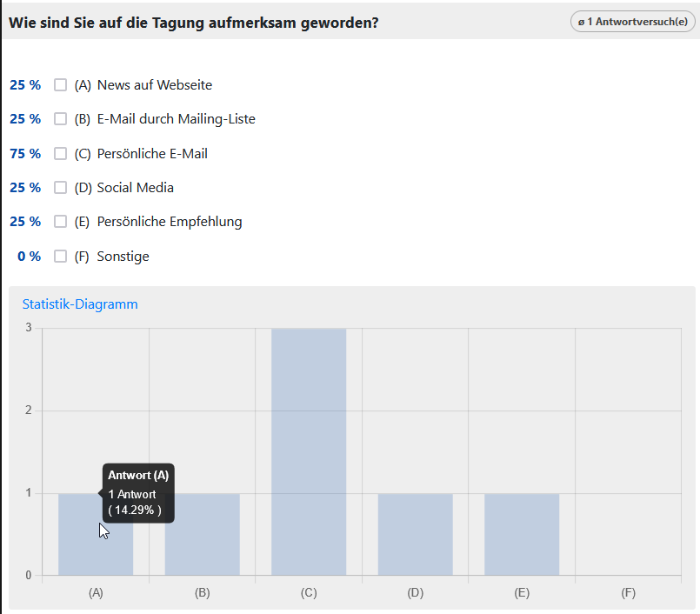Click the 75 % percentage value
Viewport: 700px width, 614px height.
[25, 154]
